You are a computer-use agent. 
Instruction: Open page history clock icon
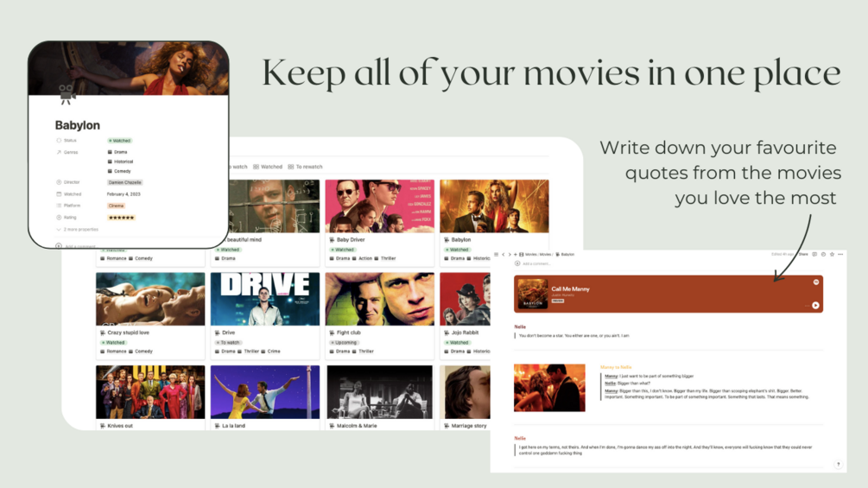point(823,255)
